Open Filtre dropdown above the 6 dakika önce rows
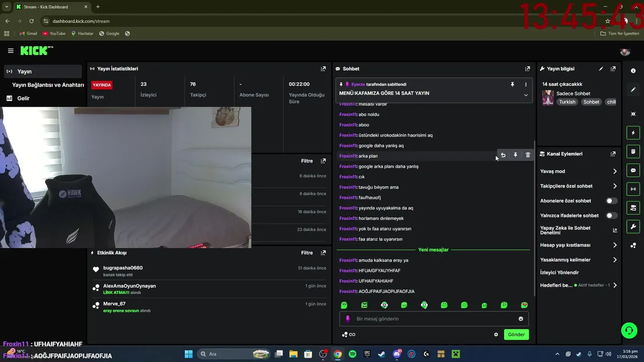 (307, 161)
